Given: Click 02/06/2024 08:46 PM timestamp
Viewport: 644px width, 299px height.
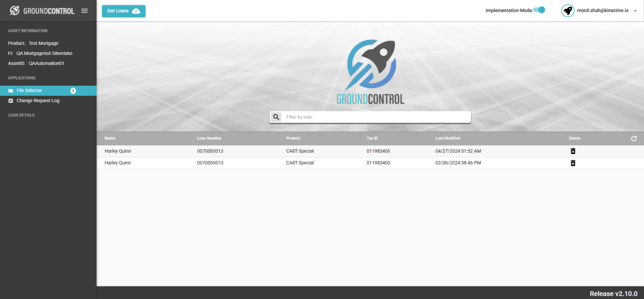Looking at the screenshot, I should click(458, 163).
